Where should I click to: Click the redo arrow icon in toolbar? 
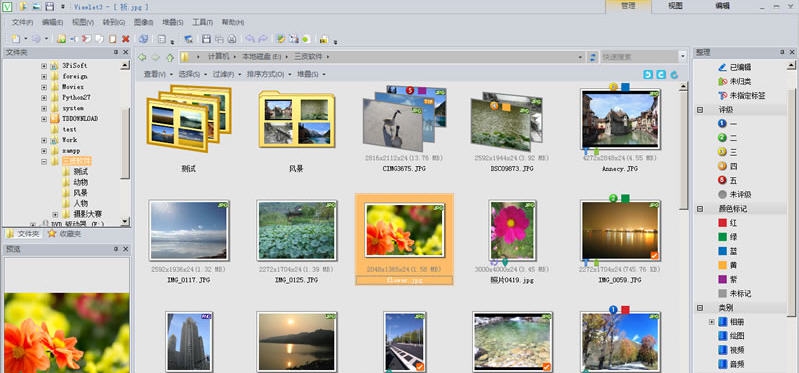[262, 39]
